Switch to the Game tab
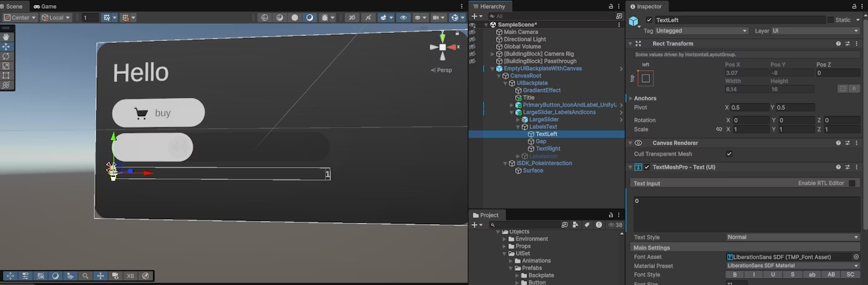This screenshot has height=285, width=868. tap(45, 6)
